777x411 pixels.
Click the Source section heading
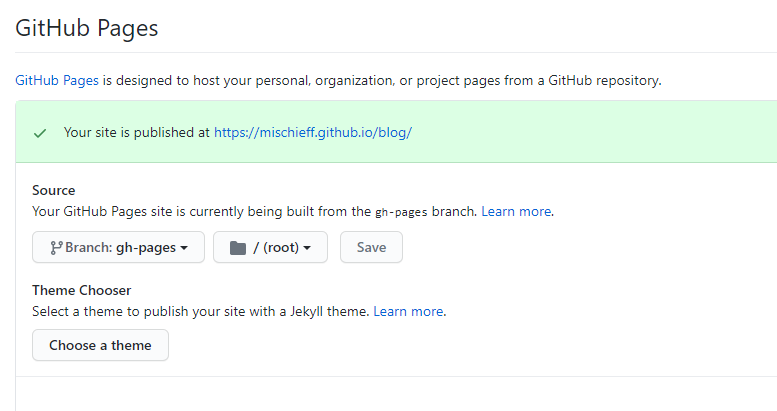pos(54,190)
